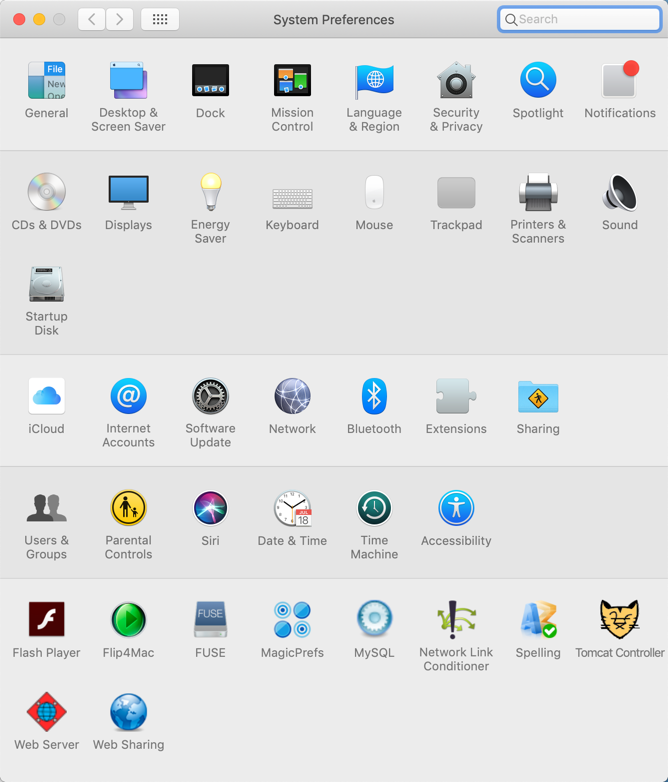The height and width of the screenshot is (782, 668).
Task: Click the Search field
Action: click(580, 19)
